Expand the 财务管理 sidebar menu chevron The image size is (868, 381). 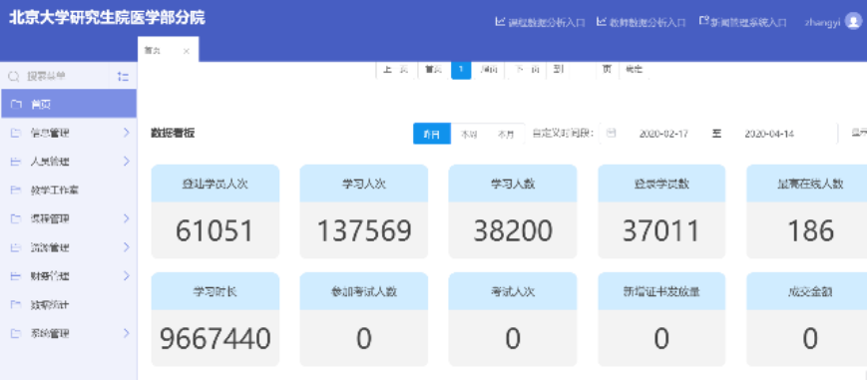(x=127, y=276)
